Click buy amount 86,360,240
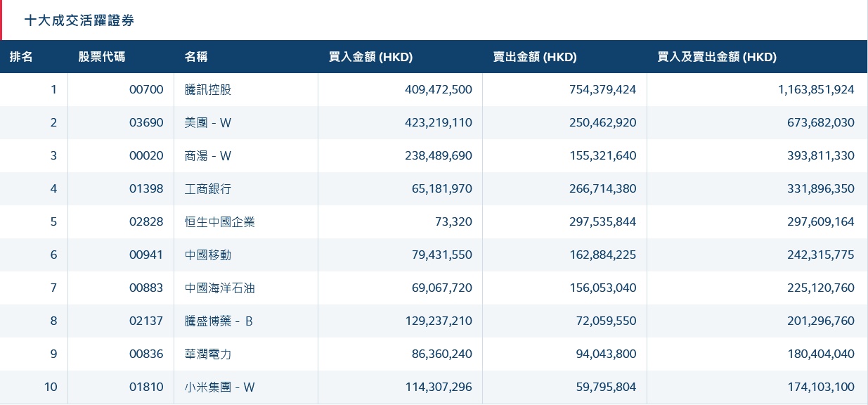This screenshot has width=868, height=405. pos(442,354)
